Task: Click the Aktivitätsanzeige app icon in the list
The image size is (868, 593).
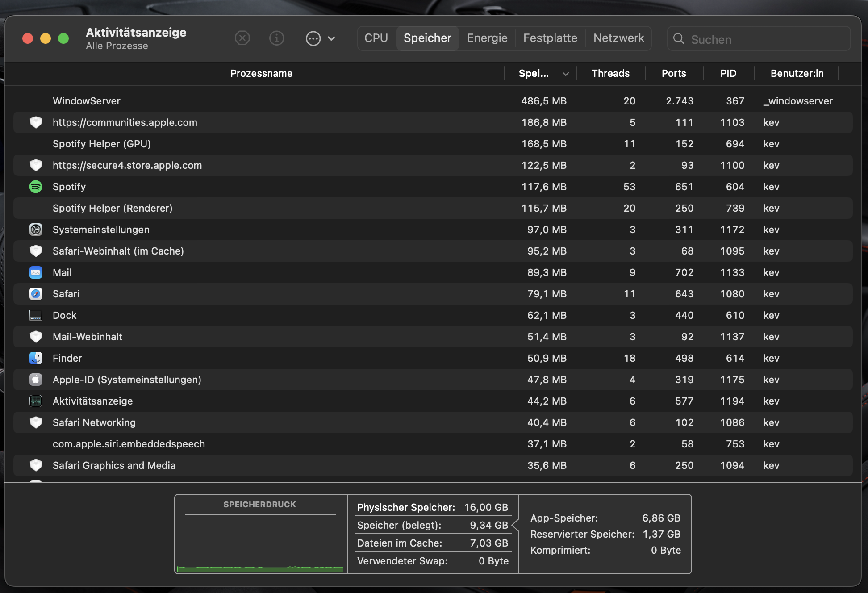Action: coord(36,401)
